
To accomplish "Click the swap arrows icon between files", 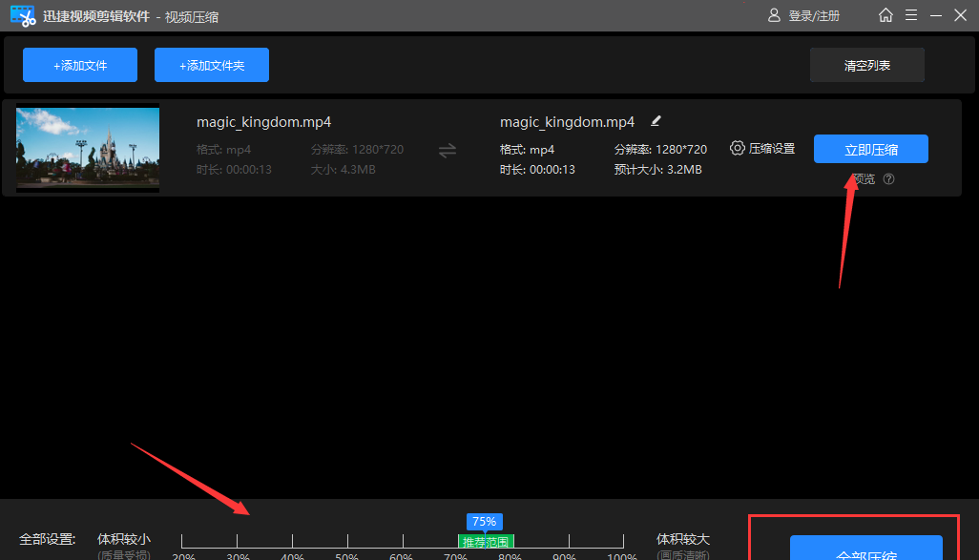I will tap(448, 151).
